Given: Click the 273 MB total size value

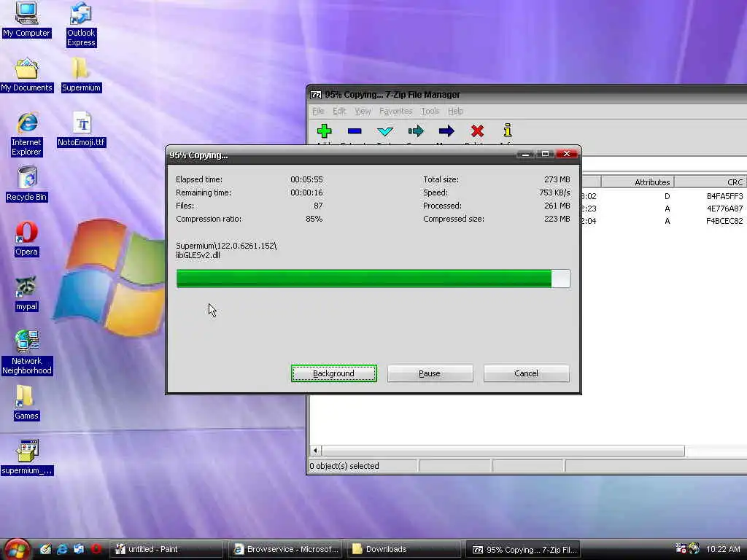Looking at the screenshot, I should point(557,179).
